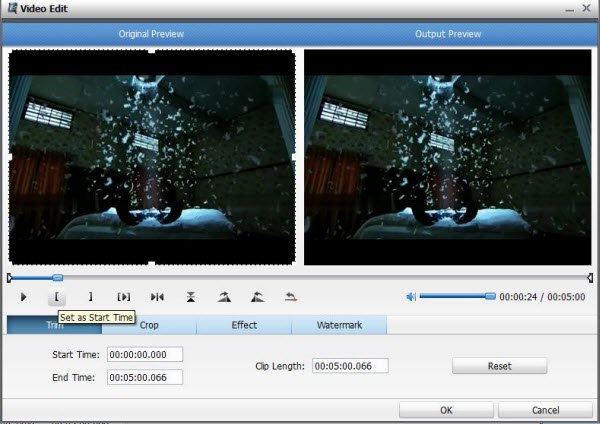Click the Original Preview header label

coord(151,34)
